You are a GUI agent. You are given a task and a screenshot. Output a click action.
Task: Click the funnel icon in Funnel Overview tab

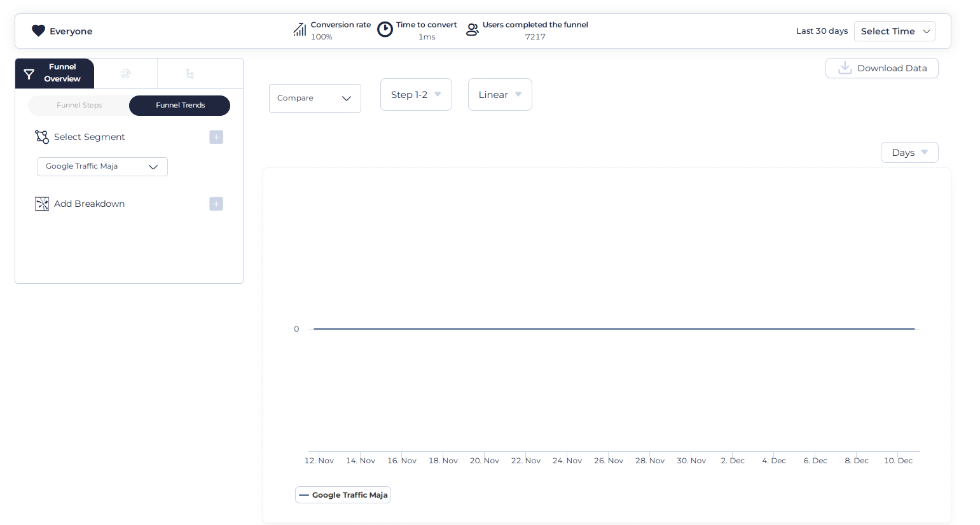[x=29, y=74]
